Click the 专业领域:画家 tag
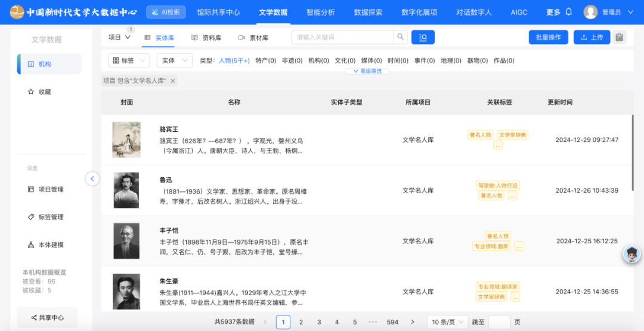Viewport: 644px width, 331px height. coord(491,246)
